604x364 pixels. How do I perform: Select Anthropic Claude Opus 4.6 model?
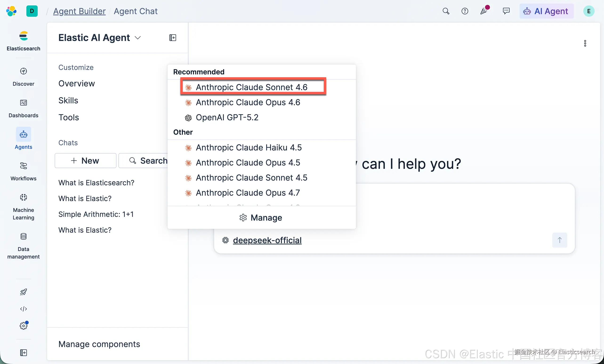pos(261,102)
